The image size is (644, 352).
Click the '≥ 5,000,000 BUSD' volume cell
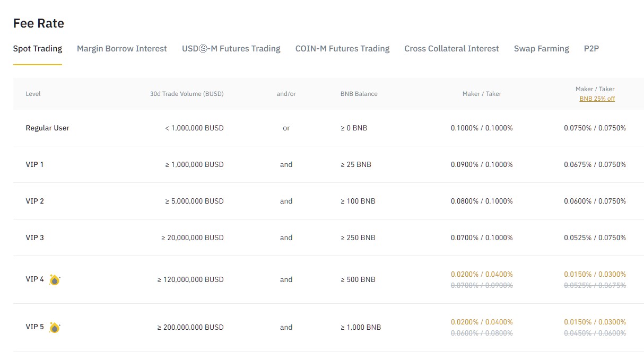pos(194,201)
